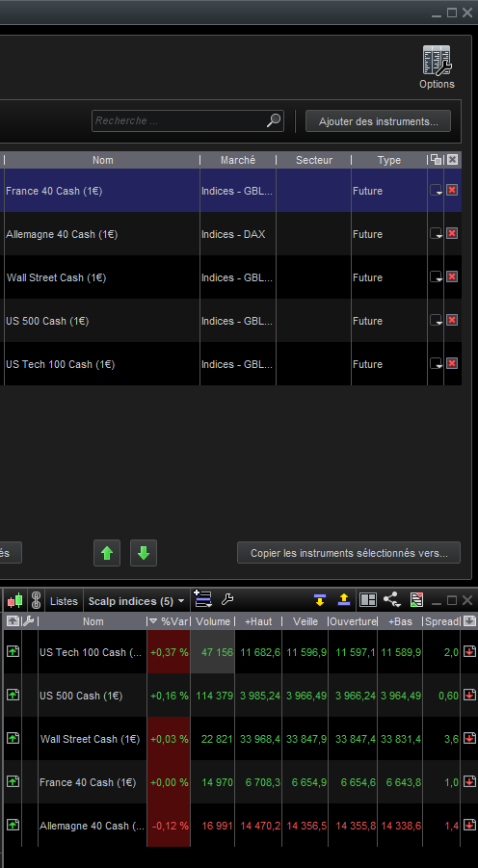
Task: Sort by the Spread column header
Action: coord(442,621)
